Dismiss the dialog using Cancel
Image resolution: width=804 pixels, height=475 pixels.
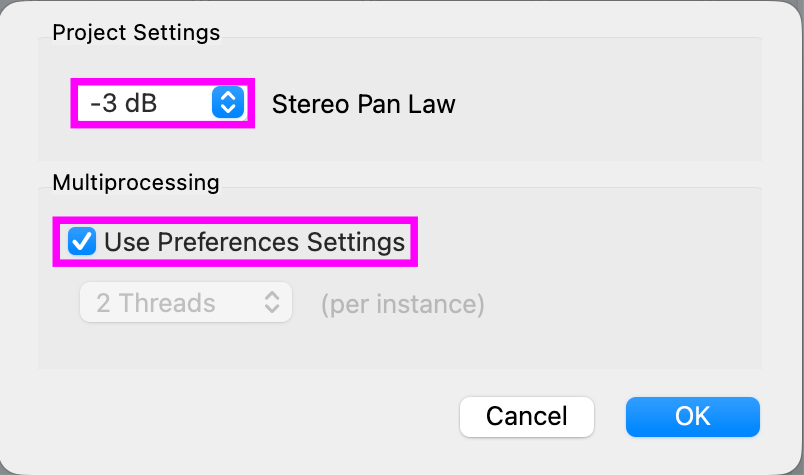527,416
